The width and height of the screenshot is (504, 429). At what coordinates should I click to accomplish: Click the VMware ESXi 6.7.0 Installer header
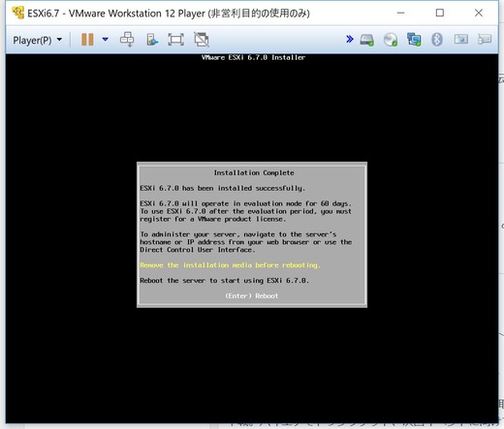[253, 57]
